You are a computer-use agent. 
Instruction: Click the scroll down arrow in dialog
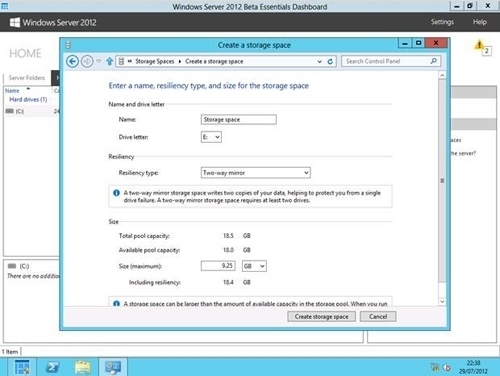pos(442,301)
